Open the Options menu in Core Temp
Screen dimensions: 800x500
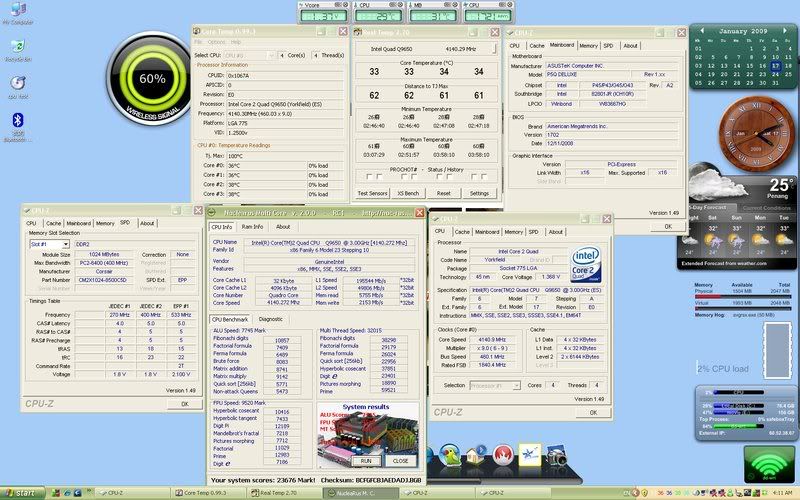click(x=216, y=42)
